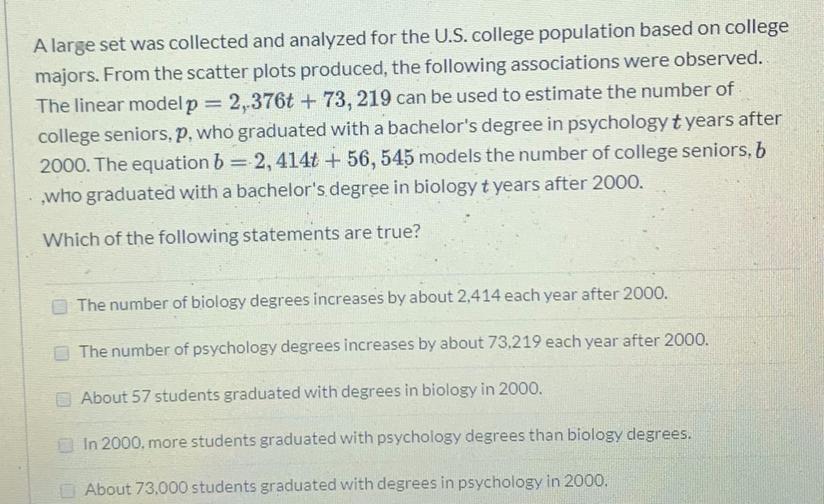Click the answer text about psychology increasing by 73,219

click(x=394, y=345)
